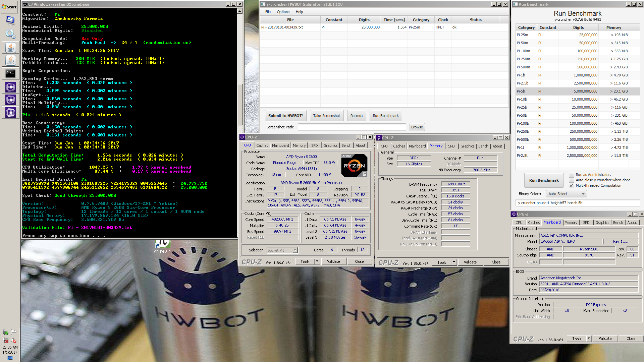Click the Safely Remove Hardware tray icon
This screenshot has height=362, width=644.
coord(6,333)
